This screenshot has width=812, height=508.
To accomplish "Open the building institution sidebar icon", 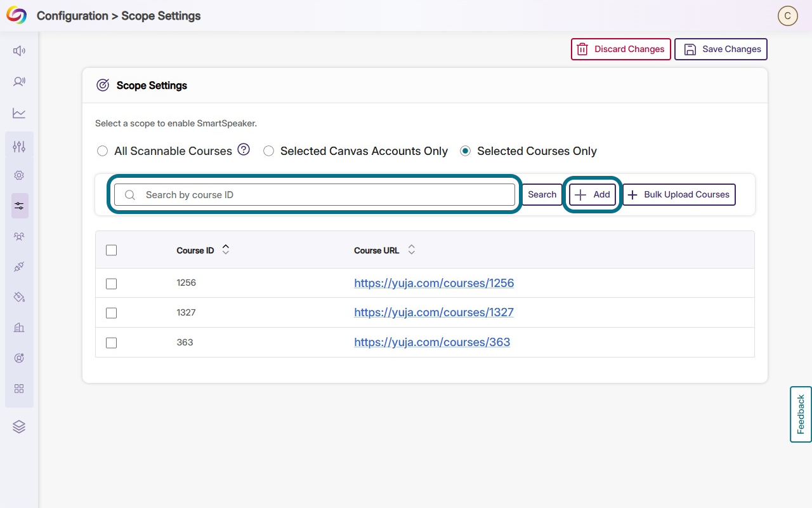I will (x=19, y=328).
